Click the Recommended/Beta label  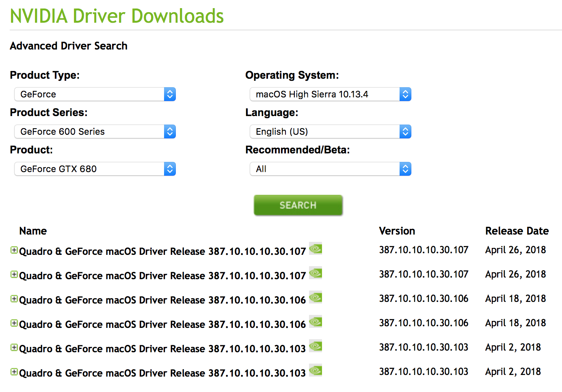298,150
